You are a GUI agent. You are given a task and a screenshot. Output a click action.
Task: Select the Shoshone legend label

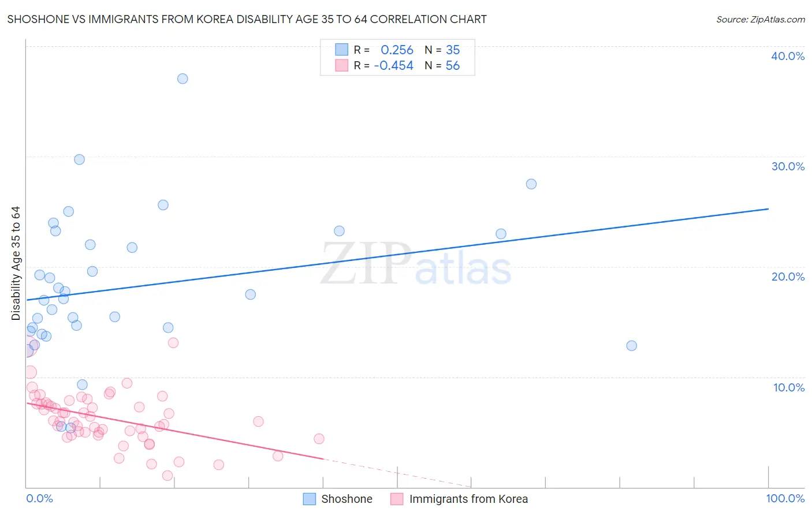[x=347, y=499]
